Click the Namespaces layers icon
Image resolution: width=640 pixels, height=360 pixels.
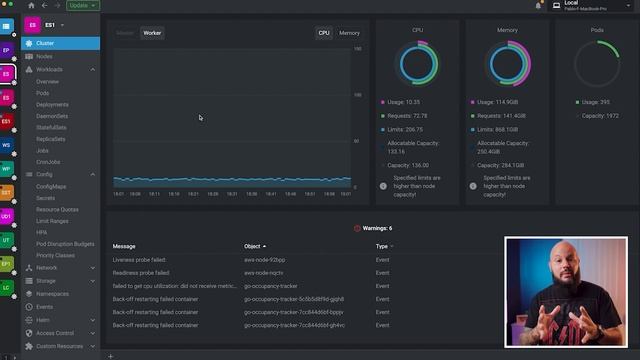29,294
